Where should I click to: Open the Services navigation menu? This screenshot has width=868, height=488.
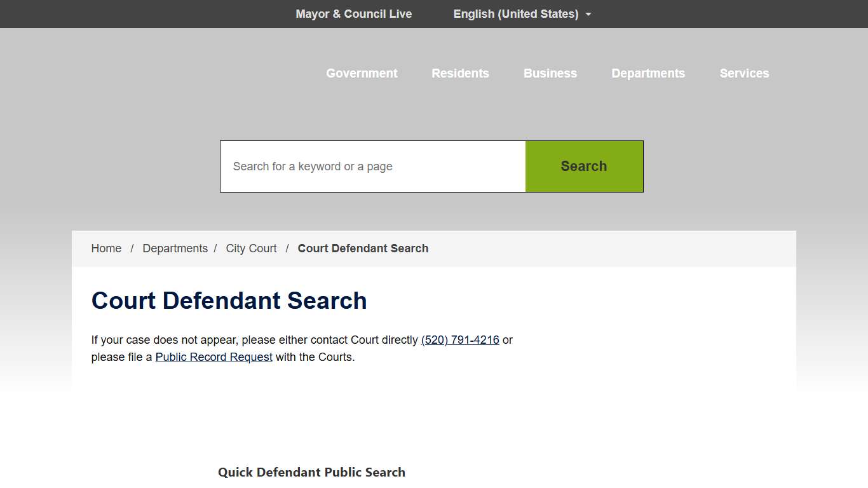744,73
